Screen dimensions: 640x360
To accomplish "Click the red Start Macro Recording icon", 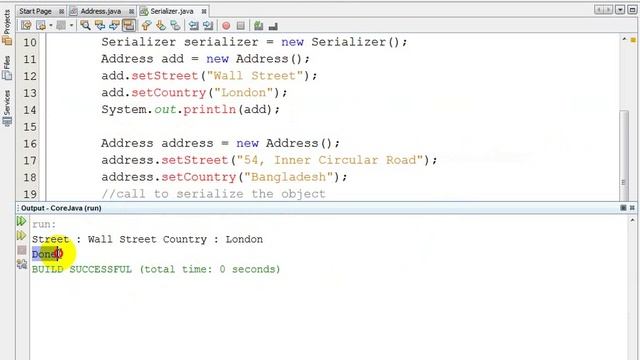I will 226,26.
